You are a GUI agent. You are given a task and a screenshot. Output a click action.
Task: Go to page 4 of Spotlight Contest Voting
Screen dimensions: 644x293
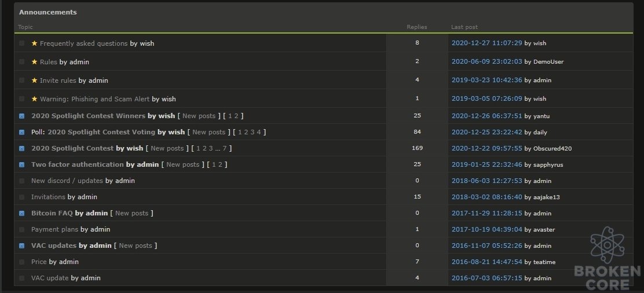coord(259,132)
